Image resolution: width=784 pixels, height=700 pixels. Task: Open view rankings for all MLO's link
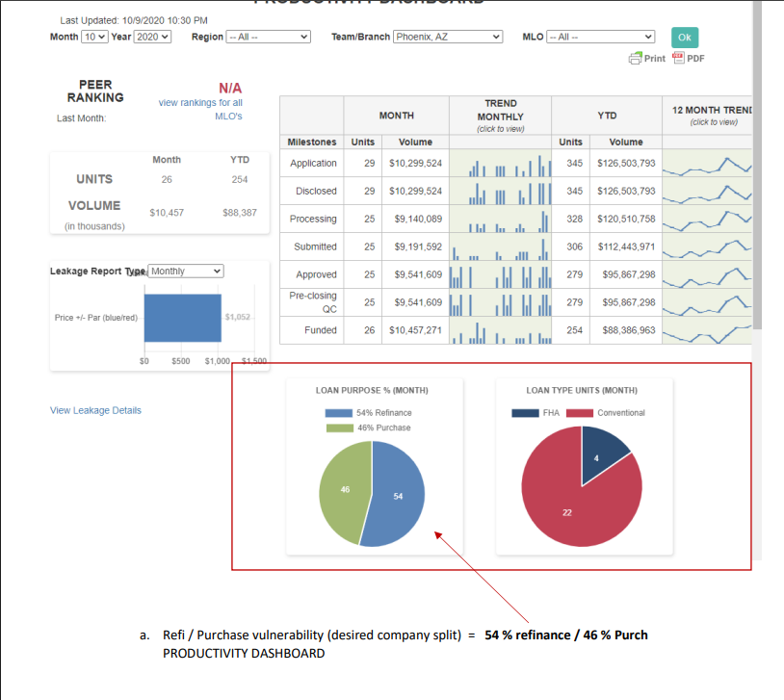pyautogui.click(x=200, y=110)
